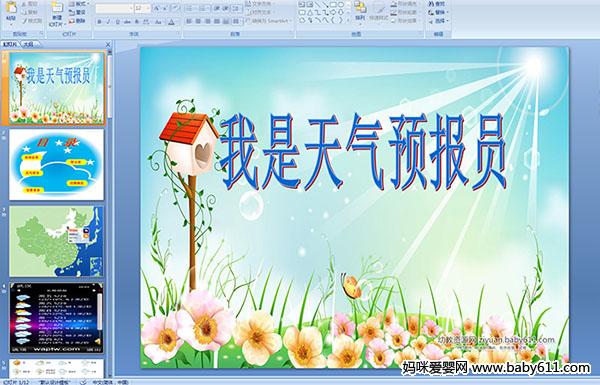Pick the oval shape in shapes gallery
This screenshot has width=600, height=385.
(x=340, y=5)
